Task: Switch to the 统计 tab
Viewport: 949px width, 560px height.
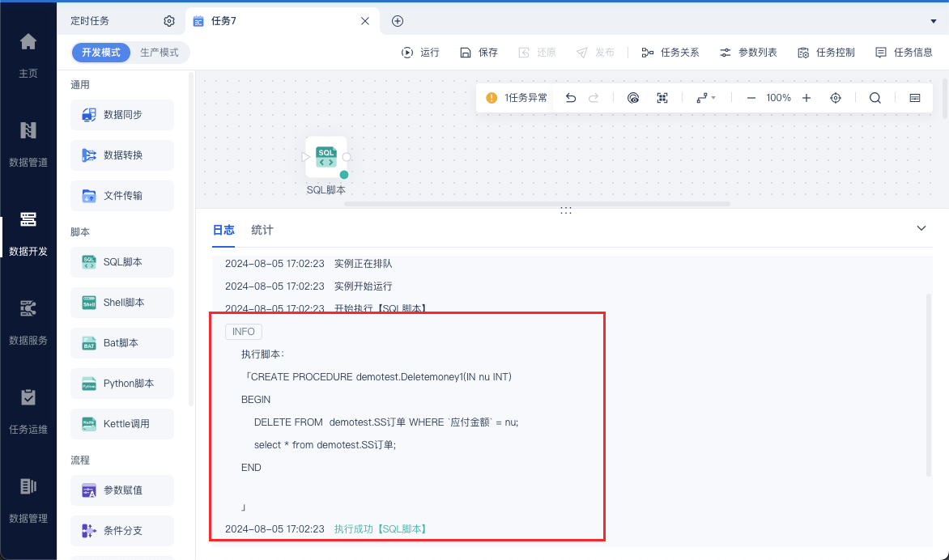Action: pyautogui.click(x=262, y=230)
